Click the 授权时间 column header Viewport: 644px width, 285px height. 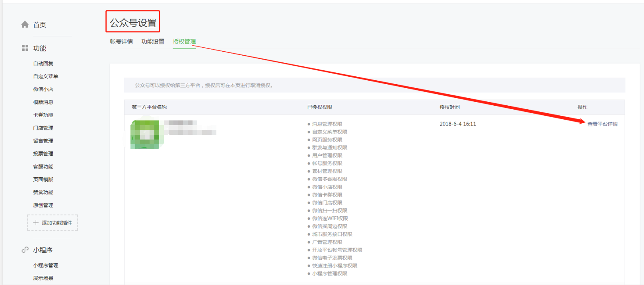(449, 107)
